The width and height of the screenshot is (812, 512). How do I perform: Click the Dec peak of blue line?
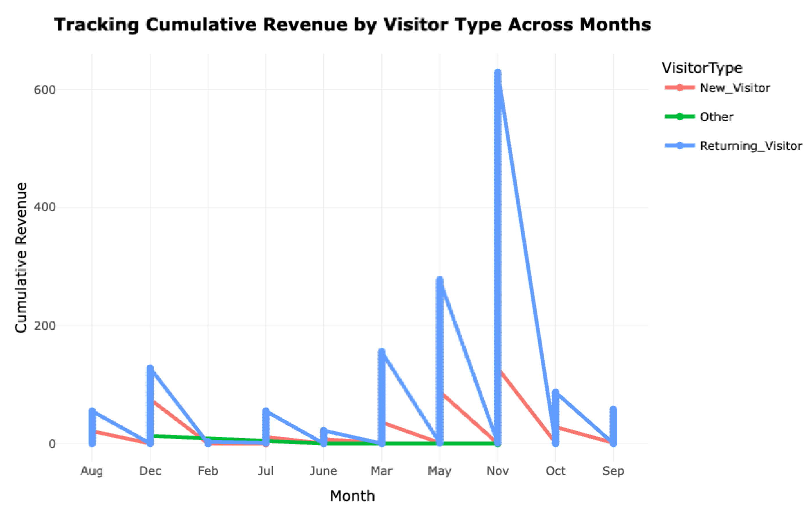coord(150,368)
